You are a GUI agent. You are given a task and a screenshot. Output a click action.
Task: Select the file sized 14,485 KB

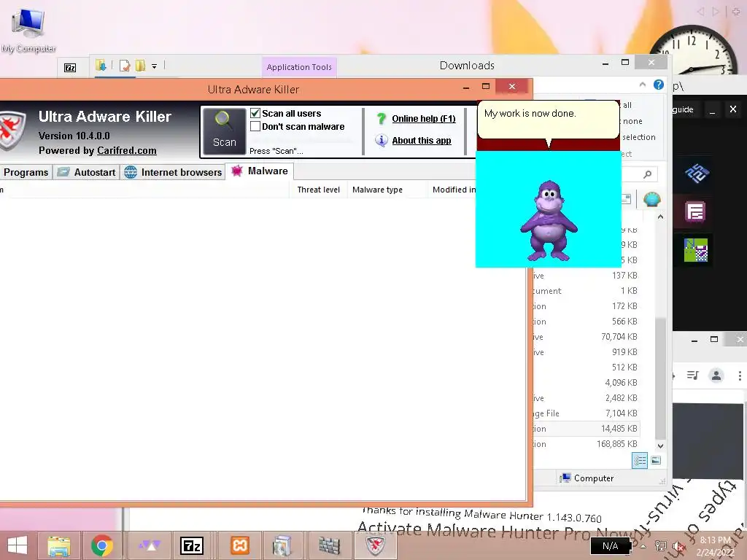586,429
